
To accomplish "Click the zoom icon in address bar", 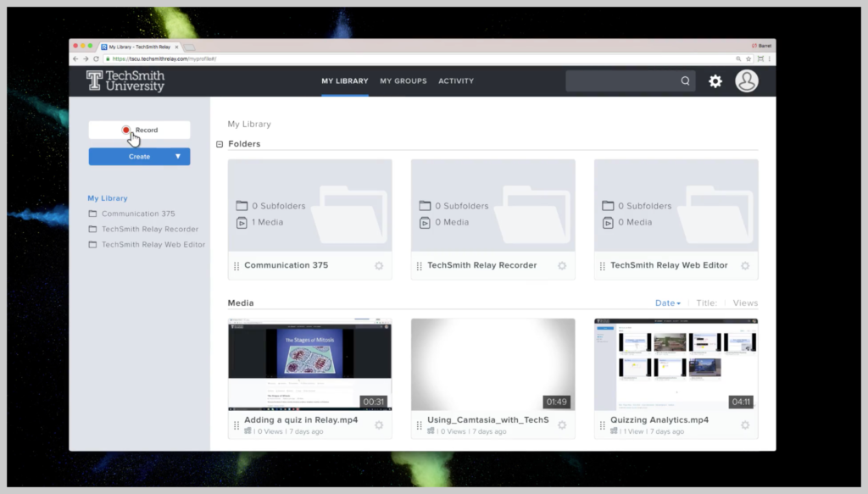I will pyautogui.click(x=738, y=58).
